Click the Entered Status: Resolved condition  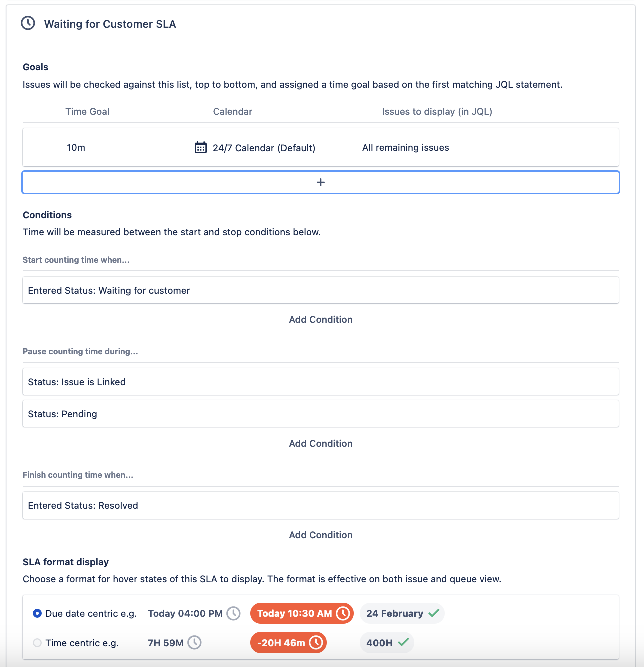321,505
